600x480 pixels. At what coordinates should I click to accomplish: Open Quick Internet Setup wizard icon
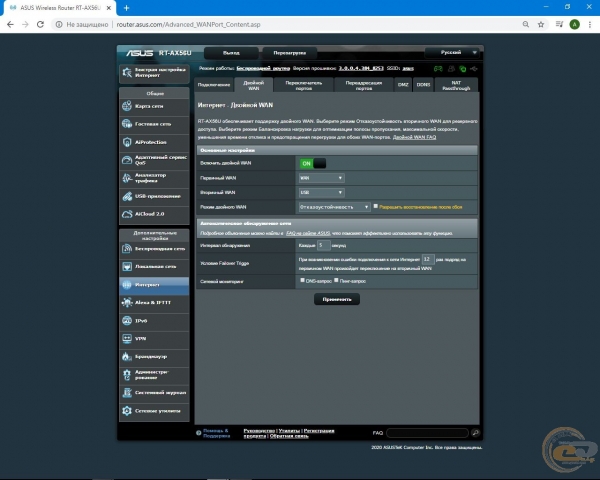point(127,72)
